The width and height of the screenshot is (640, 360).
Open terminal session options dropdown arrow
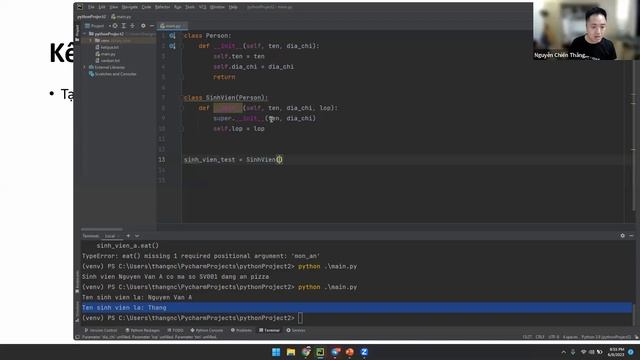(137, 236)
